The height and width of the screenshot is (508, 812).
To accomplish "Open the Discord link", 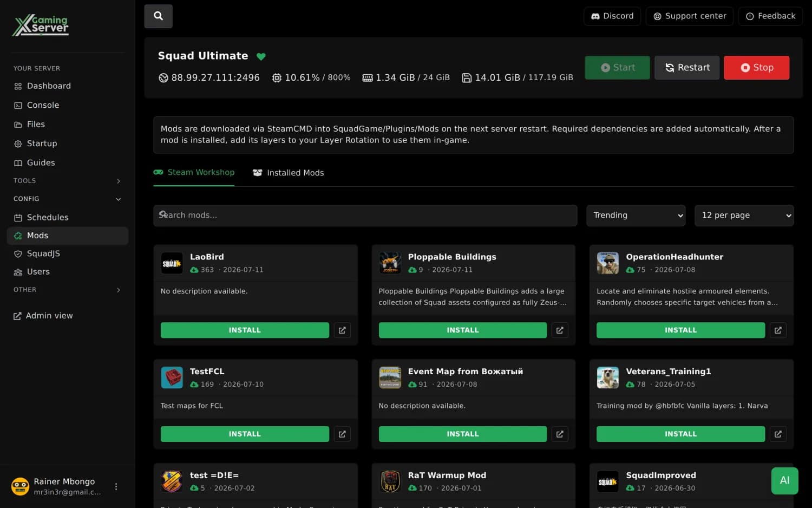I will pyautogui.click(x=612, y=16).
